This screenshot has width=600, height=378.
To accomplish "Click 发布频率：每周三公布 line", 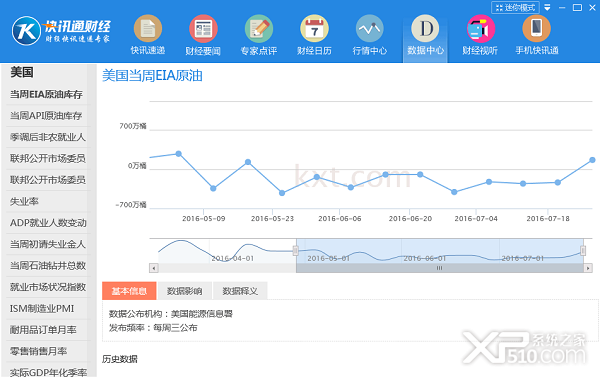I will click(153, 327).
